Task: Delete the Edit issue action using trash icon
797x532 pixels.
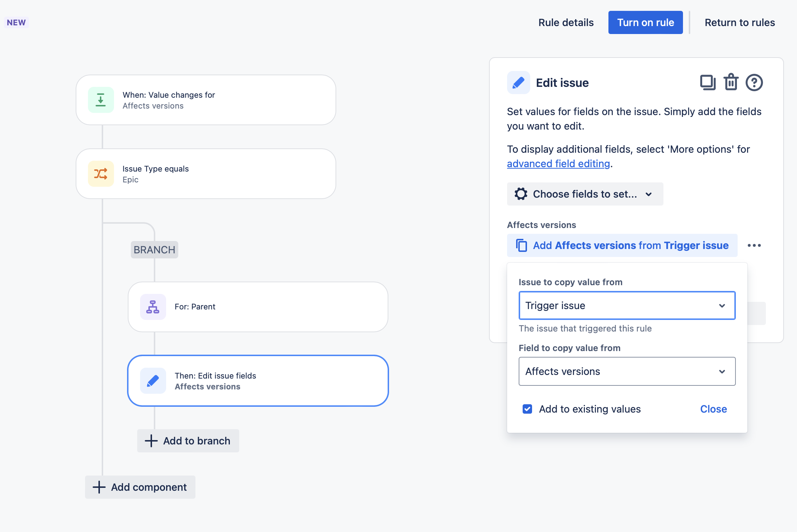Action: coord(731,83)
